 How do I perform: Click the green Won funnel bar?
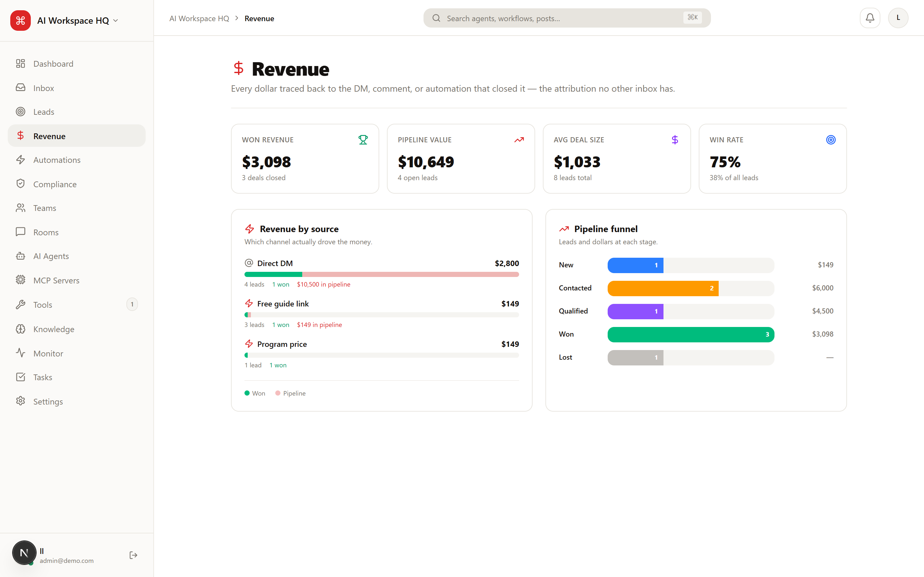(691, 335)
